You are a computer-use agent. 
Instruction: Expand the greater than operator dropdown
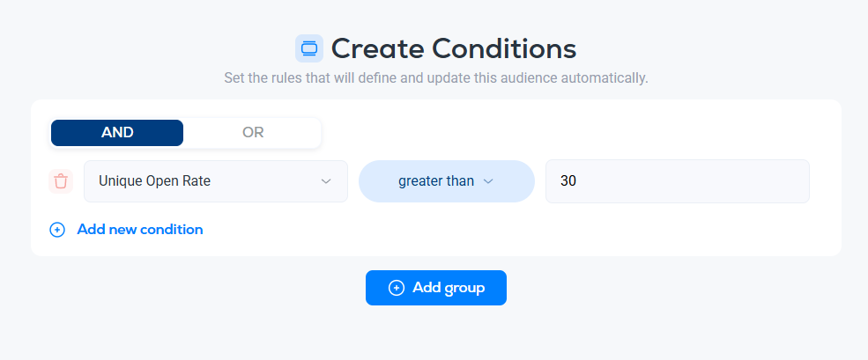coord(446,181)
